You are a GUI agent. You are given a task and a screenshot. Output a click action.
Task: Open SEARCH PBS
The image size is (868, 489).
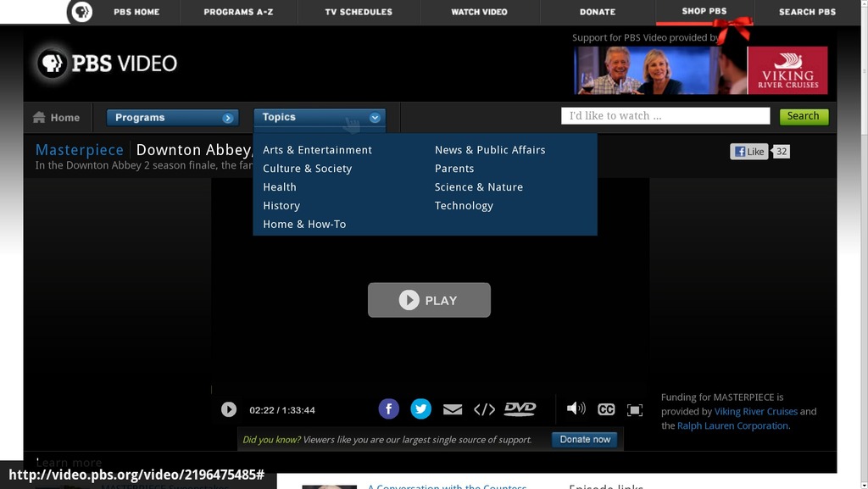pyautogui.click(x=808, y=12)
